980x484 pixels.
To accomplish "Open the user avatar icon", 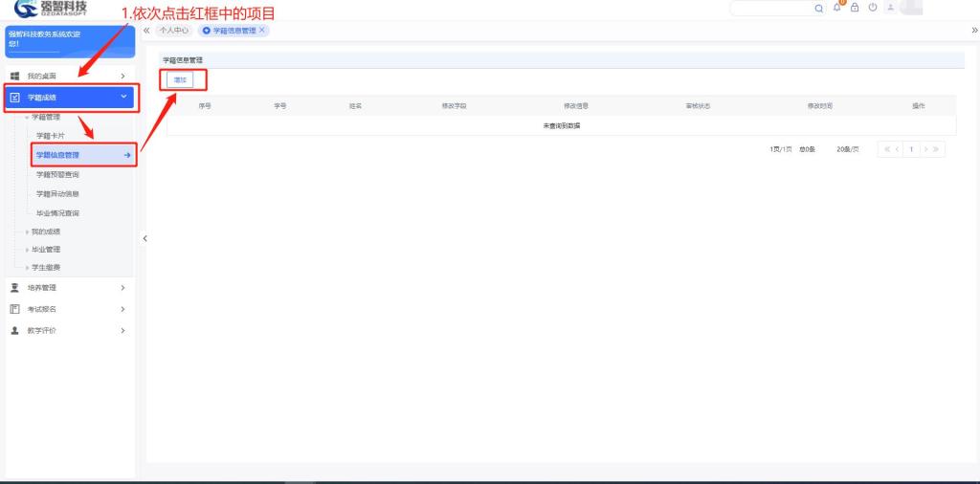I will 890,8.
